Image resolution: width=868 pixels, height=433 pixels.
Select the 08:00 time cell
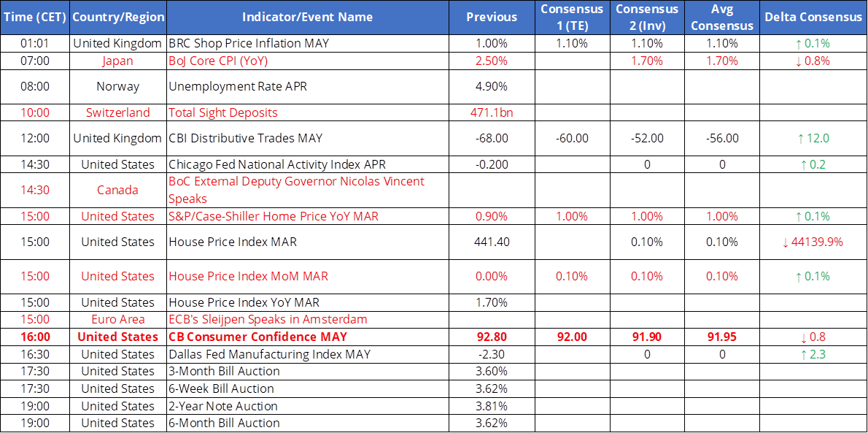[x=36, y=87]
